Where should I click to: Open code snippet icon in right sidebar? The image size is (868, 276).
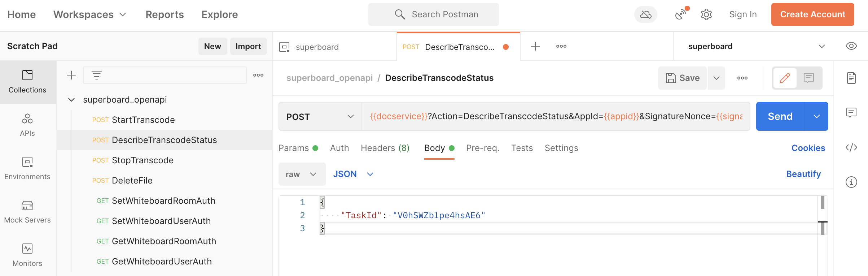click(851, 147)
